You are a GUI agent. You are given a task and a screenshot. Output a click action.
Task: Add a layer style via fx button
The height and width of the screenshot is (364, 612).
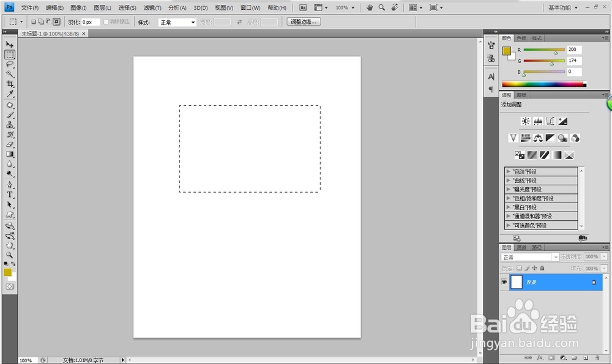(x=540, y=357)
